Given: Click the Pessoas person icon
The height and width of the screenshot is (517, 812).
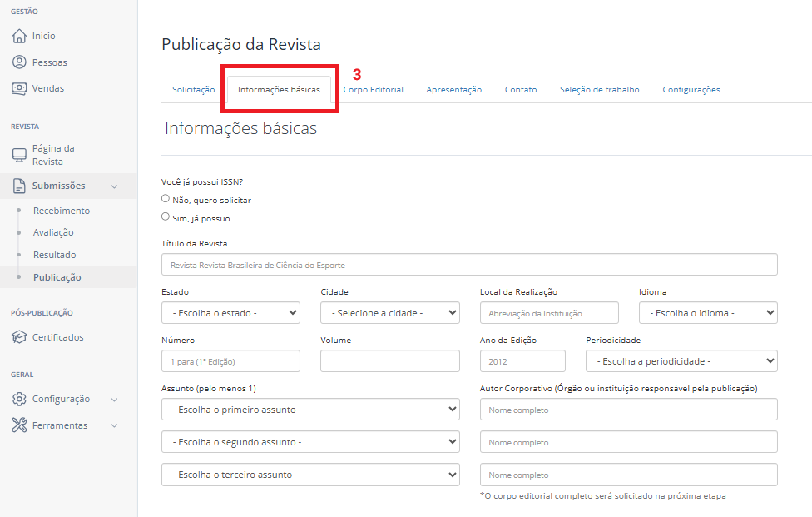Looking at the screenshot, I should (19, 62).
